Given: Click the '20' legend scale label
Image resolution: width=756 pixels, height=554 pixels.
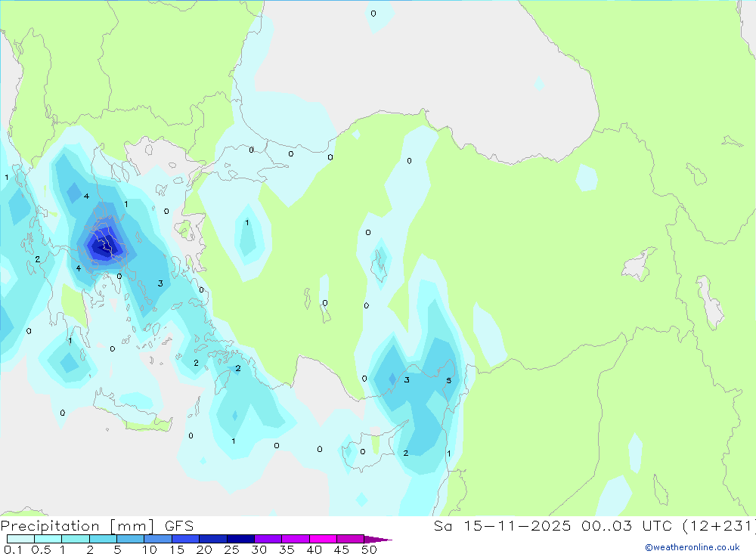Looking at the screenshot, I should tap(204, 549).
